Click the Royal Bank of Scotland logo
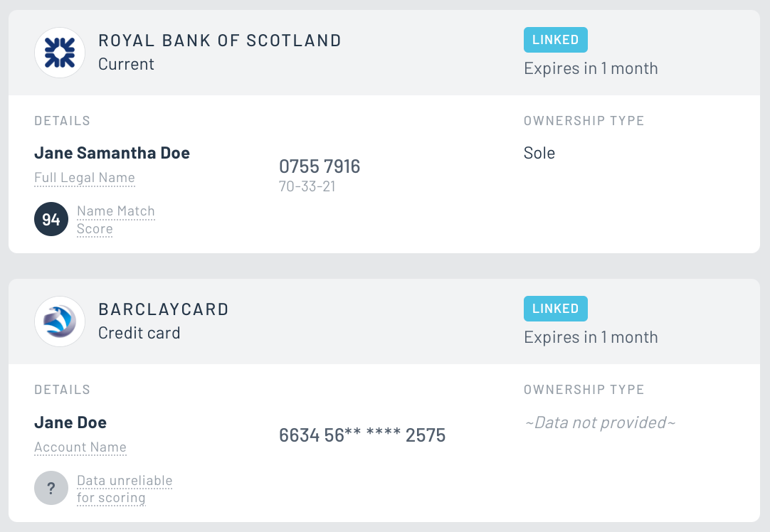Screen dimensions: 770x532 click(x=60, y=53)
